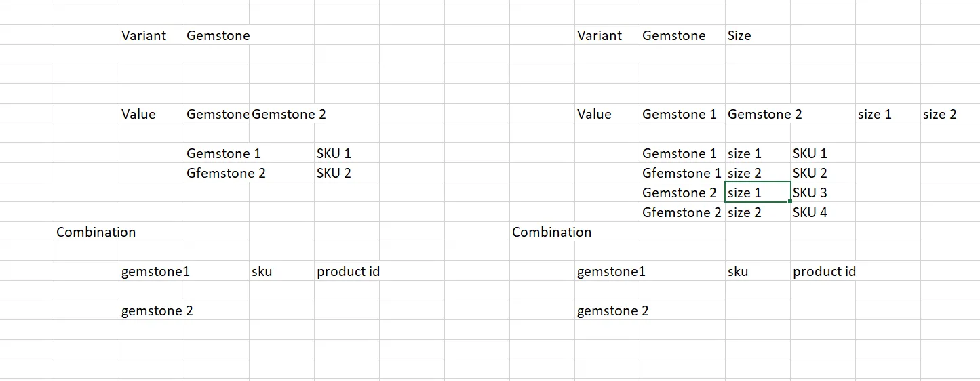The height and width of the screenshot is (381, 980).
Task: Select the Gfemstone 2 cell beside size 2
Action: coord(682,213)
